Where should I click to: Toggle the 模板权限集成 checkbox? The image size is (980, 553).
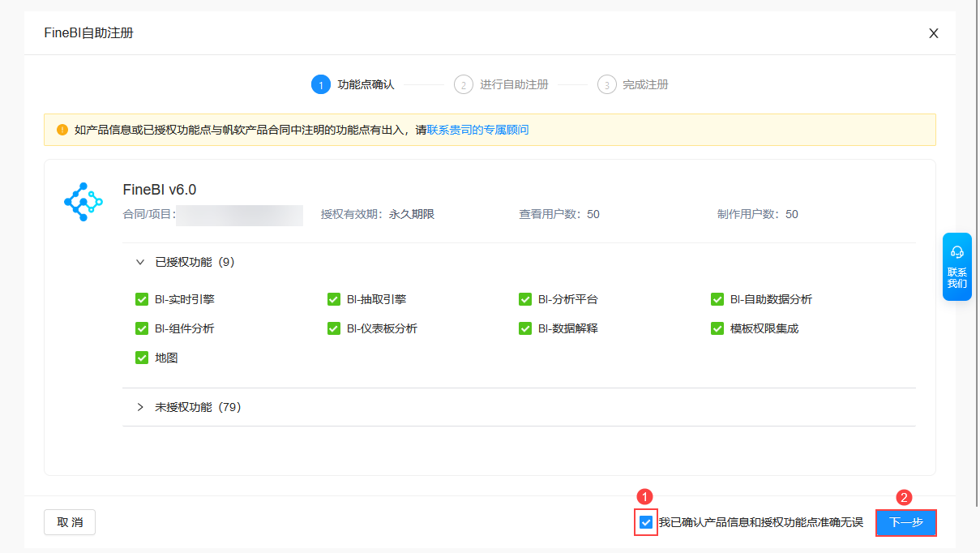pos(717,328)
